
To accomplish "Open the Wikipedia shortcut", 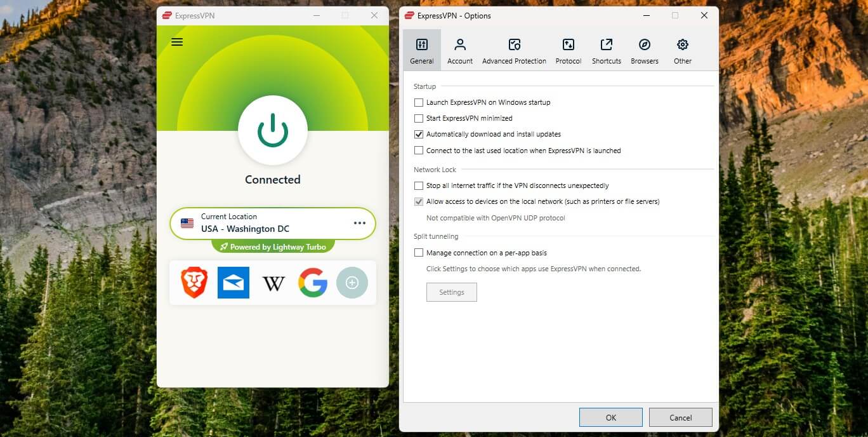I will 273,283.
